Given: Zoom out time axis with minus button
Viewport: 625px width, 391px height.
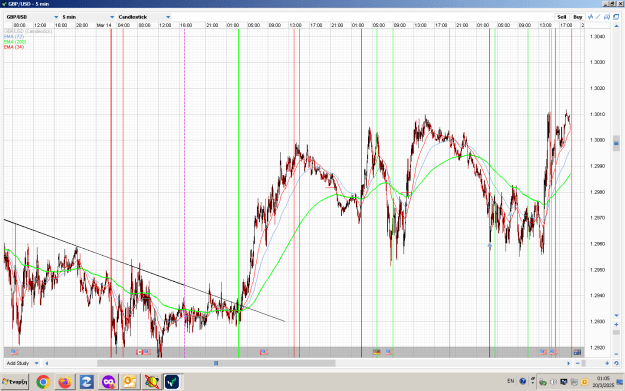Looking at the screenshot, I should pyautogui.click(x=578, y=363).
